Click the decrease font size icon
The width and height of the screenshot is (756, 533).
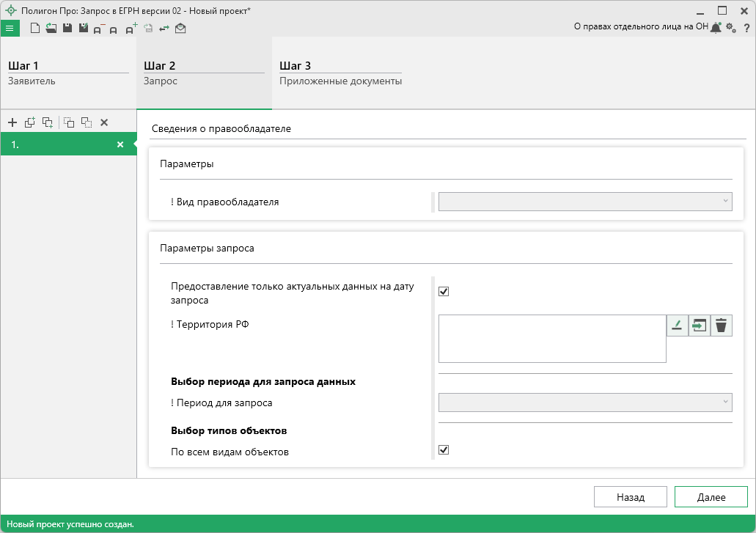99,29
